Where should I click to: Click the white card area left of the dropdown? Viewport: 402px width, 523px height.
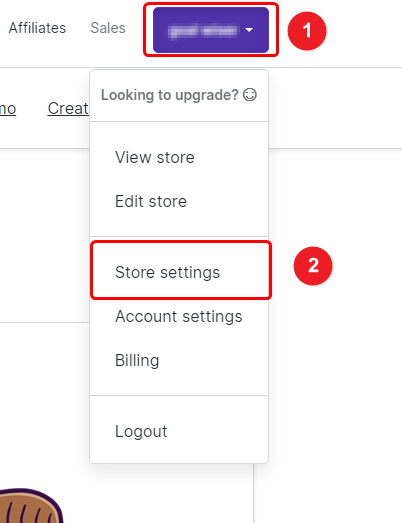[x=45, y=235]
